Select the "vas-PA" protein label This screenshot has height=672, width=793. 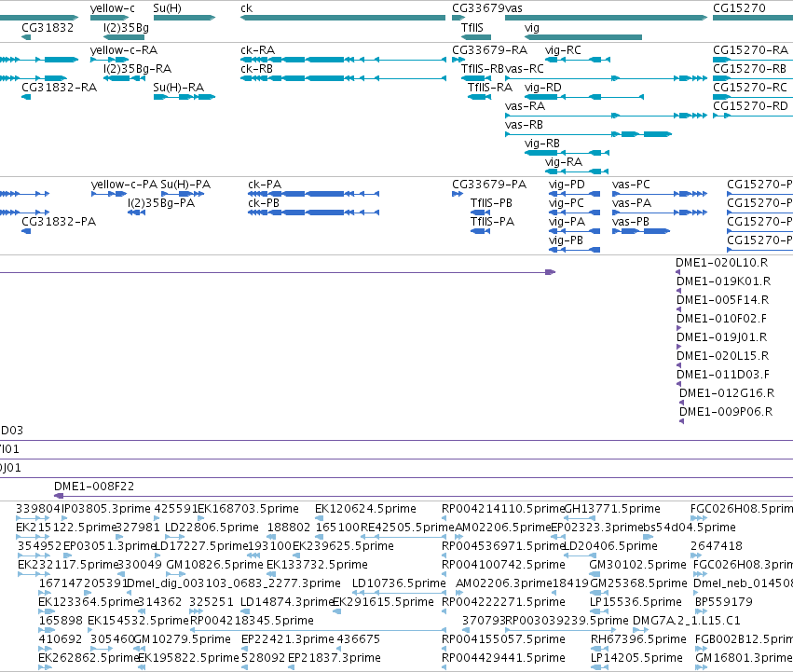tap(632, 203)
